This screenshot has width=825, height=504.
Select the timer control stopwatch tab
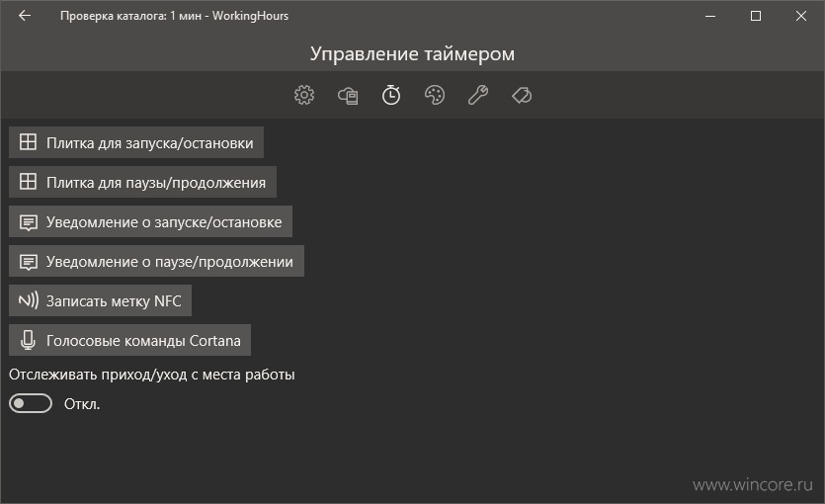(x=391, y=95)
